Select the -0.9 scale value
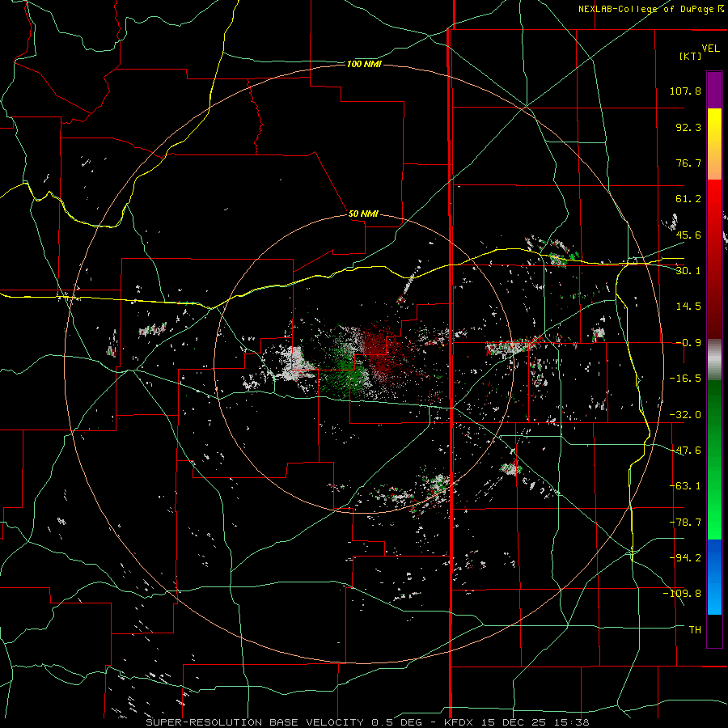The image size is (728, 728). pyautogui.click(x=688, y=343)
